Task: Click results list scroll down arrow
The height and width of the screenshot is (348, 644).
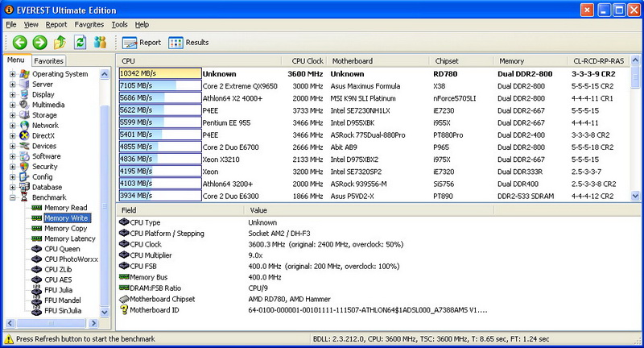Action: pyautogui.click(x=635, y=196)
